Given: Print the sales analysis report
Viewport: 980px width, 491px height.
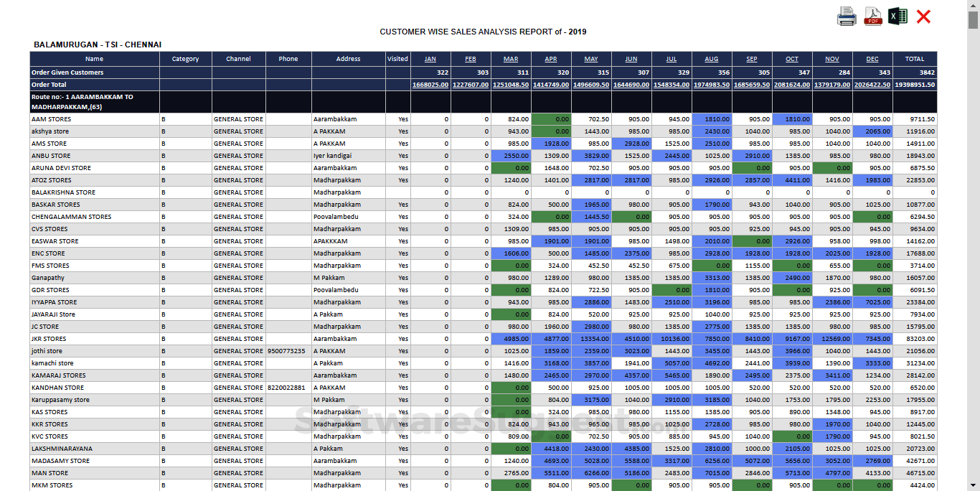Looking at the screenshot, I should 847,16.
